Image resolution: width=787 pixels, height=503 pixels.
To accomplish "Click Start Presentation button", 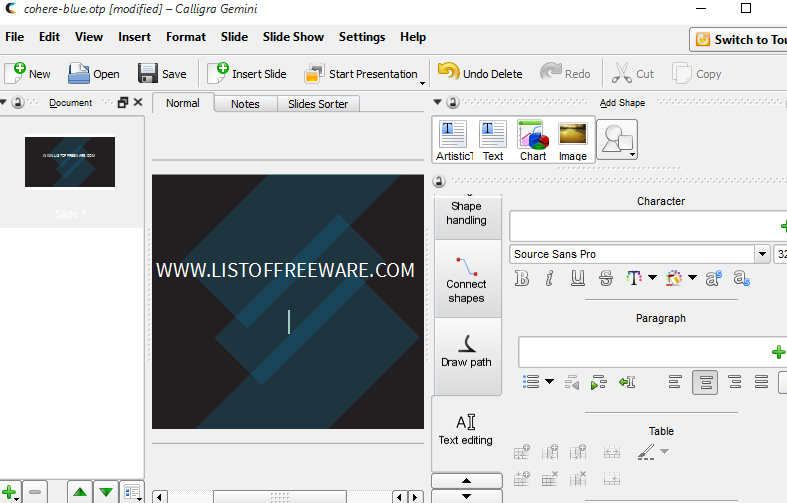I will coord(361,74).
